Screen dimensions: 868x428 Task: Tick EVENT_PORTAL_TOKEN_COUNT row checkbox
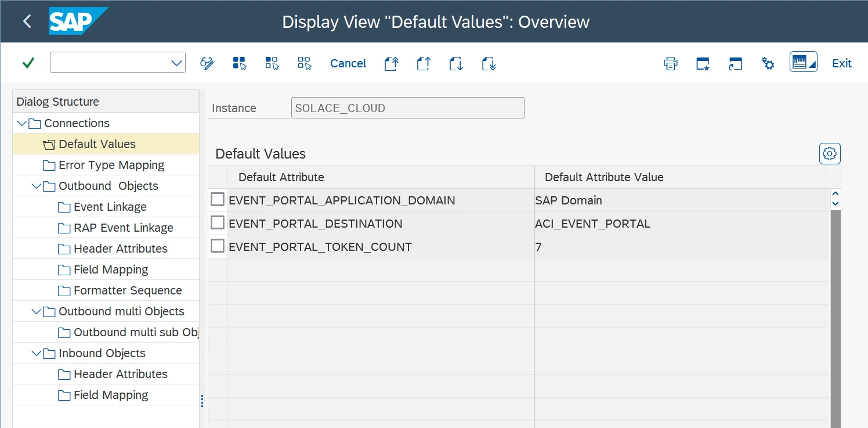(x=218, y=246)
